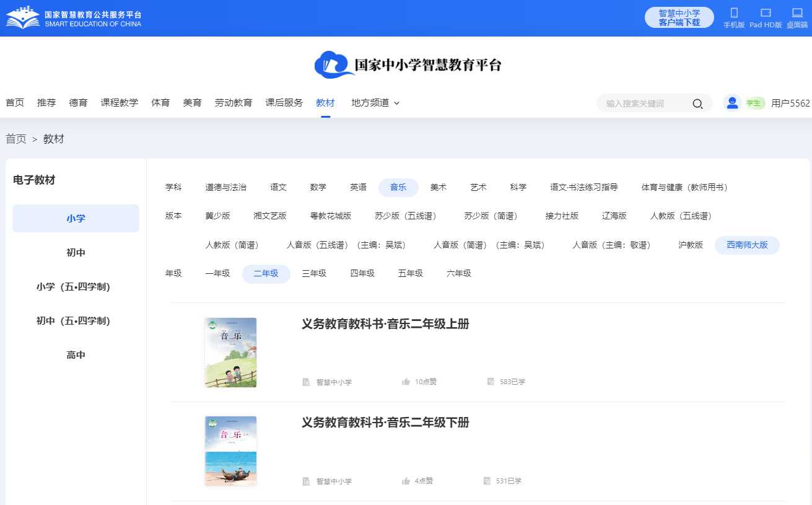Open title 义务教育教科书·音乐二年级上册
This screenshot has width=812, height=505.
(385, 324)
